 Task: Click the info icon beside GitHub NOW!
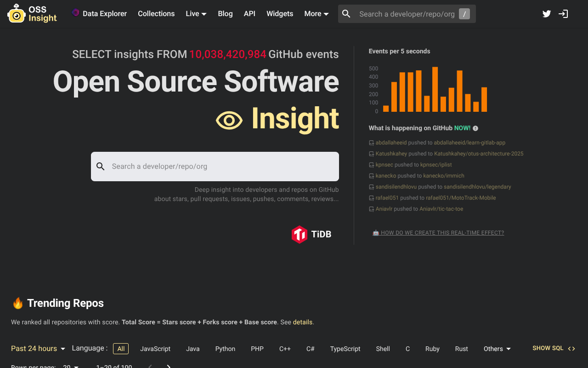(x=475, y=128)
